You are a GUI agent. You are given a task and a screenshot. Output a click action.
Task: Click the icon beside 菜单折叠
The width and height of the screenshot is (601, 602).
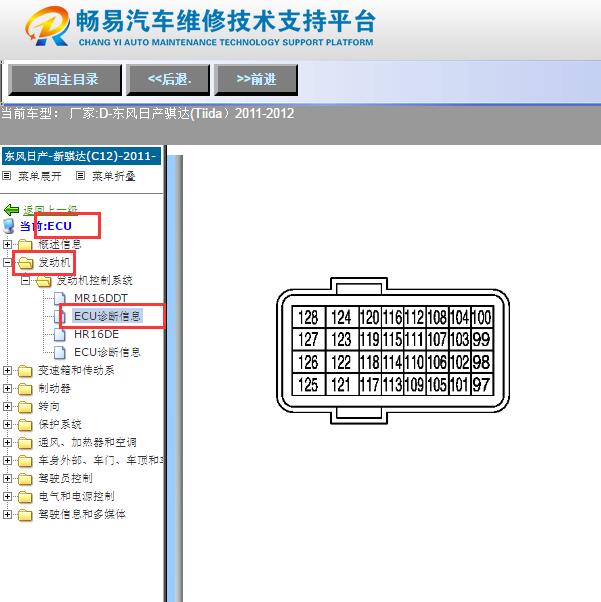pos(80,176)
